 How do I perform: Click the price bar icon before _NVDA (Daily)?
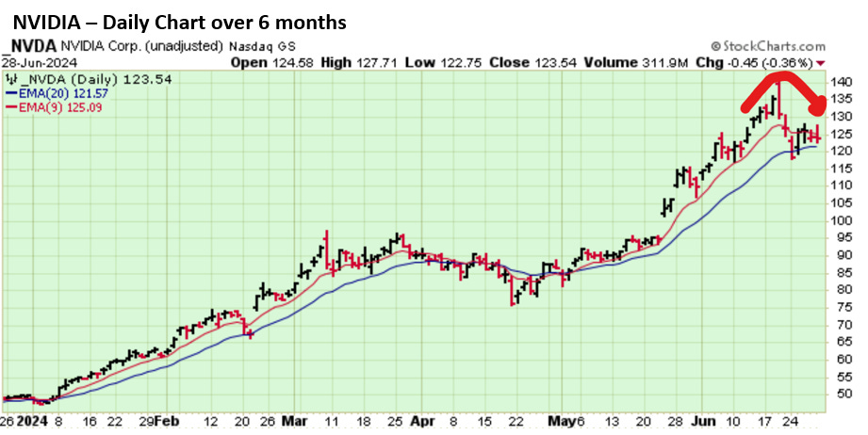pyautogui.click(x=10, y=80)
